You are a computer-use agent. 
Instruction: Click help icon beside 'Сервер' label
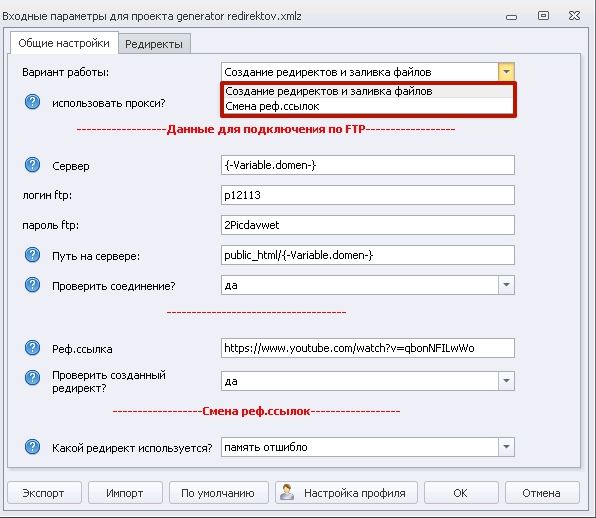[32, 165]
